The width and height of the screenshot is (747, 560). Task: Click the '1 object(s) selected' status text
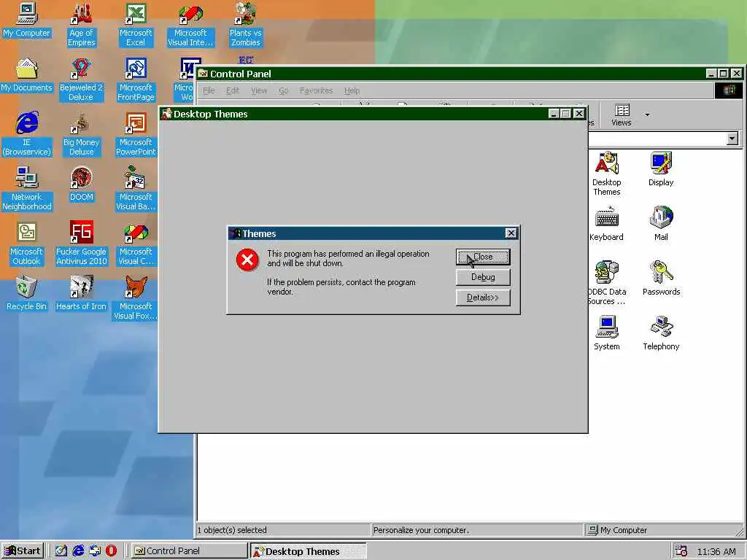(x=233, y=530)
